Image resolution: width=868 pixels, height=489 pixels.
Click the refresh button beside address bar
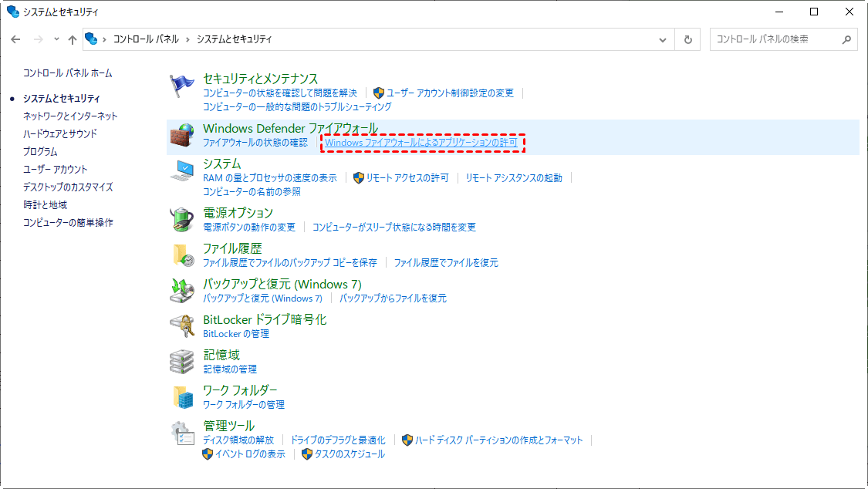[x=687, y=39]
